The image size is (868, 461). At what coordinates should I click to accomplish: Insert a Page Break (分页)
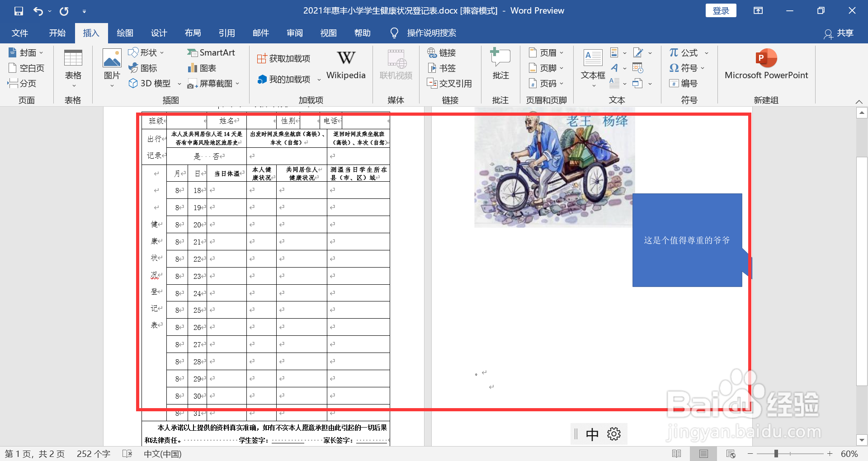click(x=22, y=83)
